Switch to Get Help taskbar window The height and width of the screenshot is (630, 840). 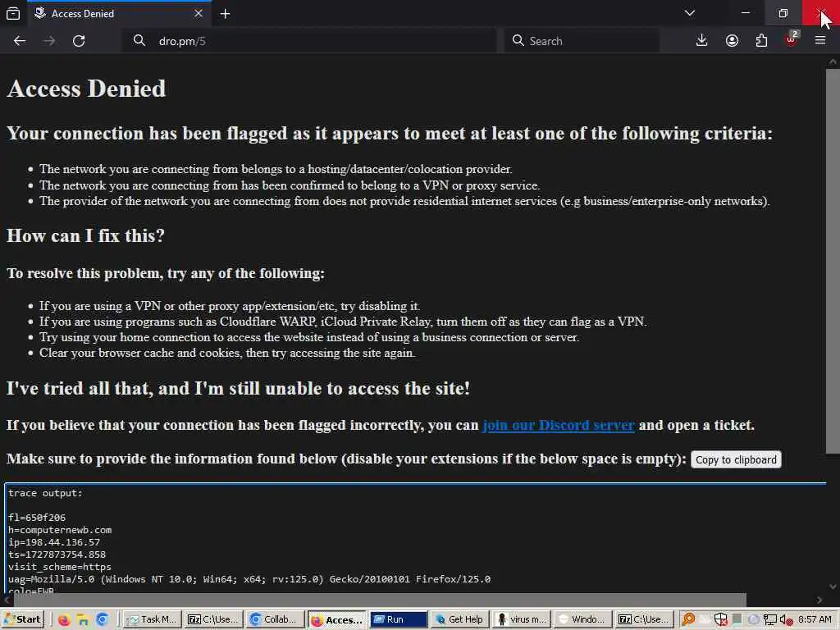tap(460, 619)
